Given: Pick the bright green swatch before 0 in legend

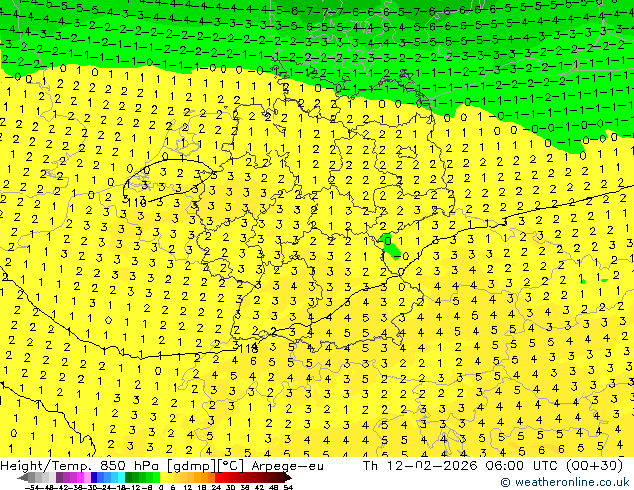Looking at the screenshot, I should click(x=156, y=477).
